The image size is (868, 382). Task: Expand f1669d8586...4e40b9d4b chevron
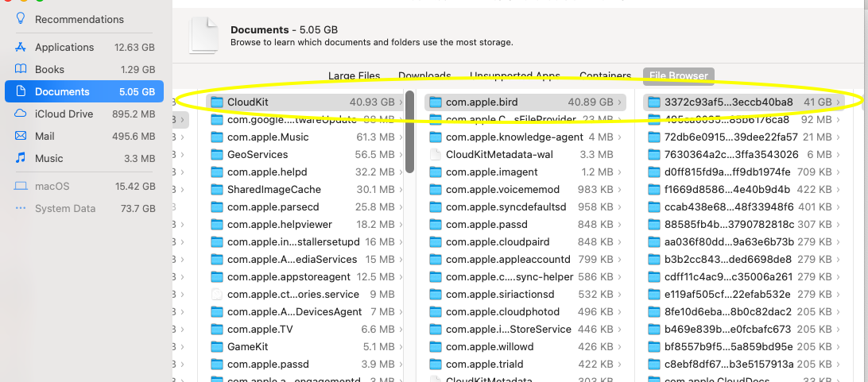(x=838, y=190)
